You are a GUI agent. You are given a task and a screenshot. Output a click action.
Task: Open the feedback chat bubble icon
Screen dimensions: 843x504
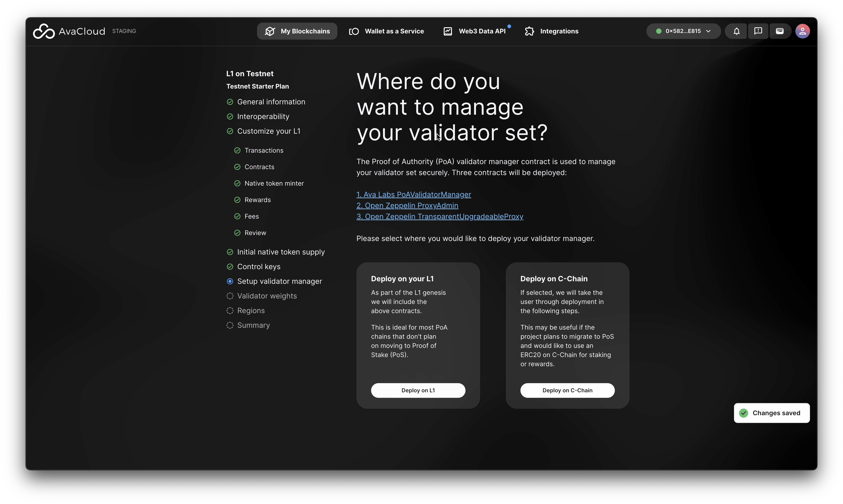(758, 31)
